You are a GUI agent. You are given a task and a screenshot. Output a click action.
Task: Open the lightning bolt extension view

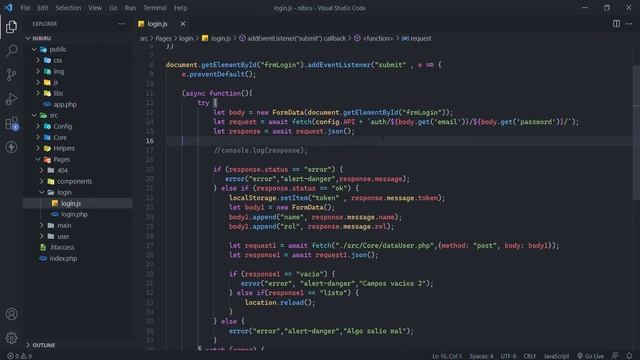(11, 147)
